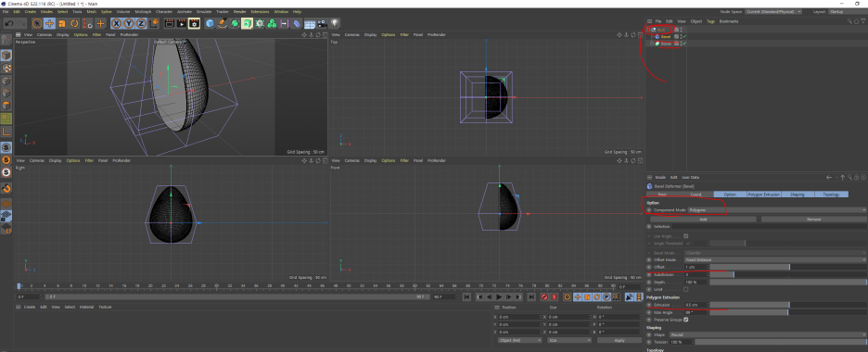Screen dimensions: 868x352
Task: Click the Undo arrow icon
Action: [9, 23]
